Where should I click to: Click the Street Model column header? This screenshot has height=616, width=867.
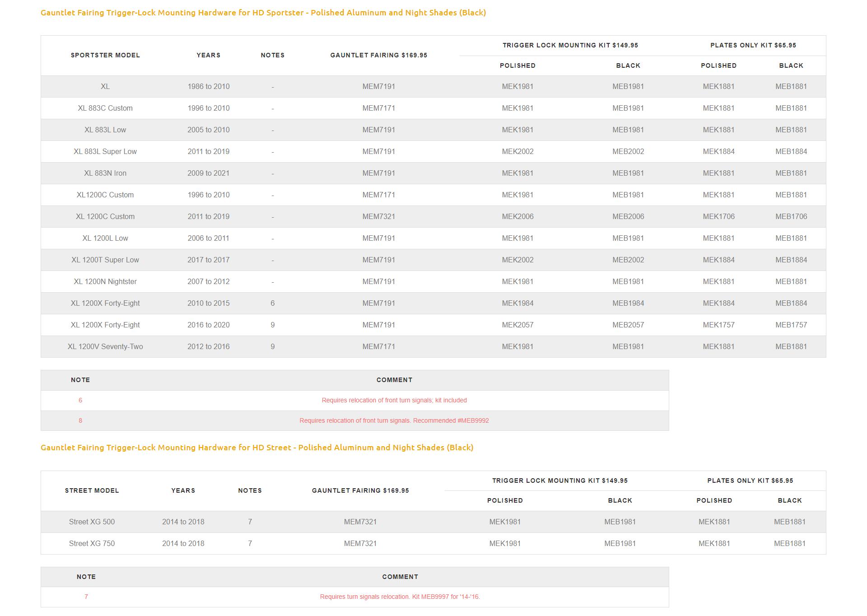[92, 490]
